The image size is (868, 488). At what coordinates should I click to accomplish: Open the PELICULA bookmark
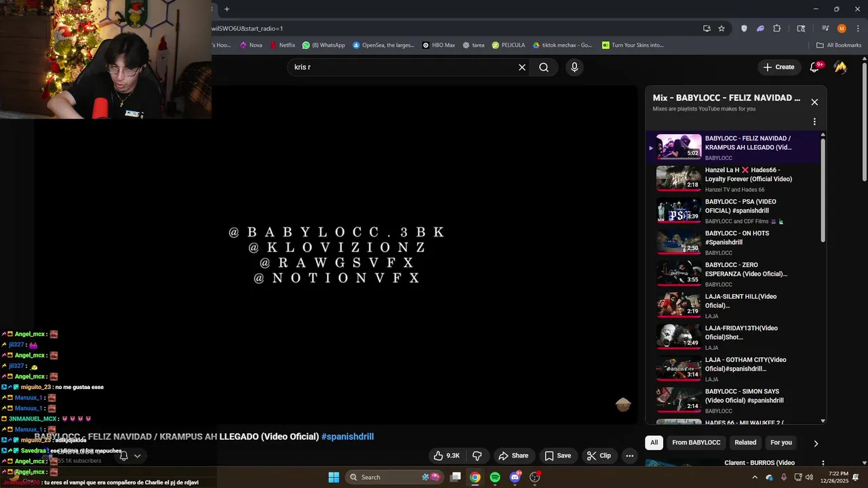[509, 45]
